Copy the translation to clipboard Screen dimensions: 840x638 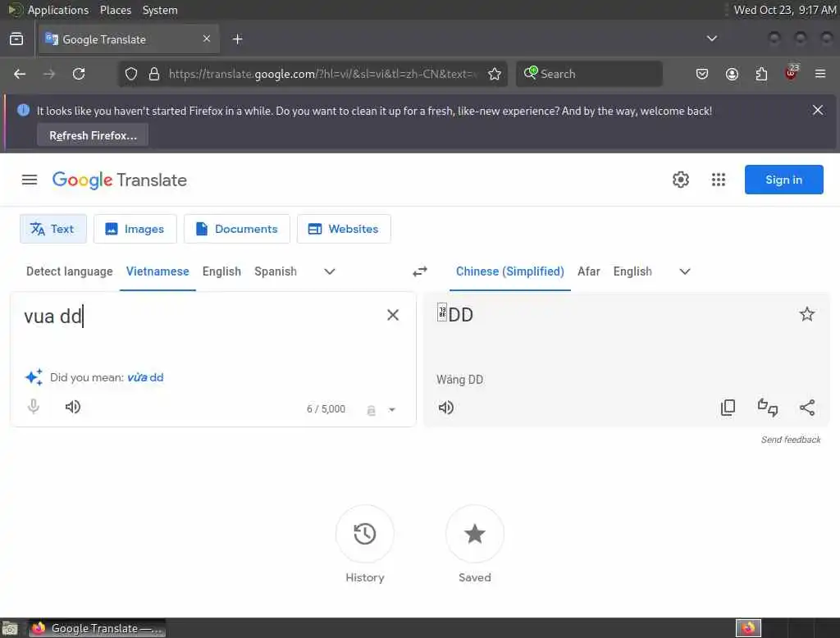click(x=728, y=408)
